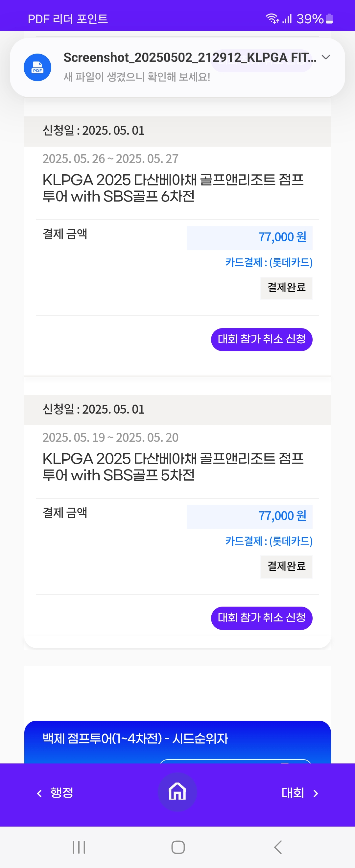Tap the 결제완료 status for 5차전
355x868 pixels.
[x=286, y=567]
